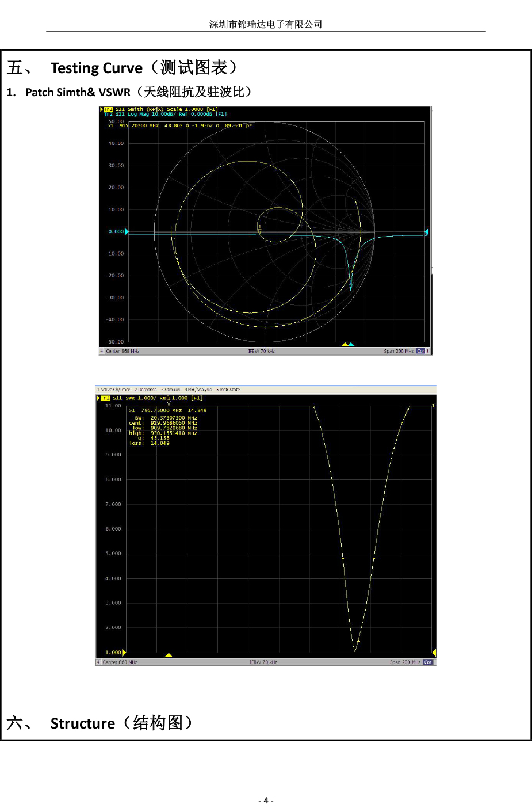Click Span 200 MHz under the SWR chart
532x808 pixels.
[x=405, y=662]
